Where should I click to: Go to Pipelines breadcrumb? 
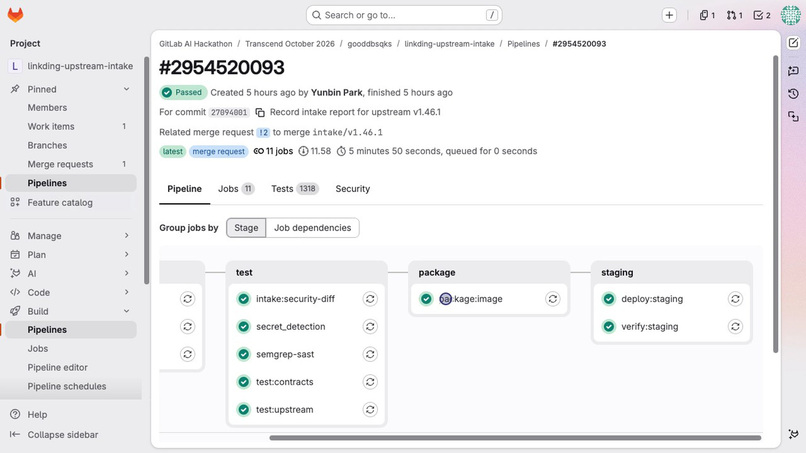523,44
